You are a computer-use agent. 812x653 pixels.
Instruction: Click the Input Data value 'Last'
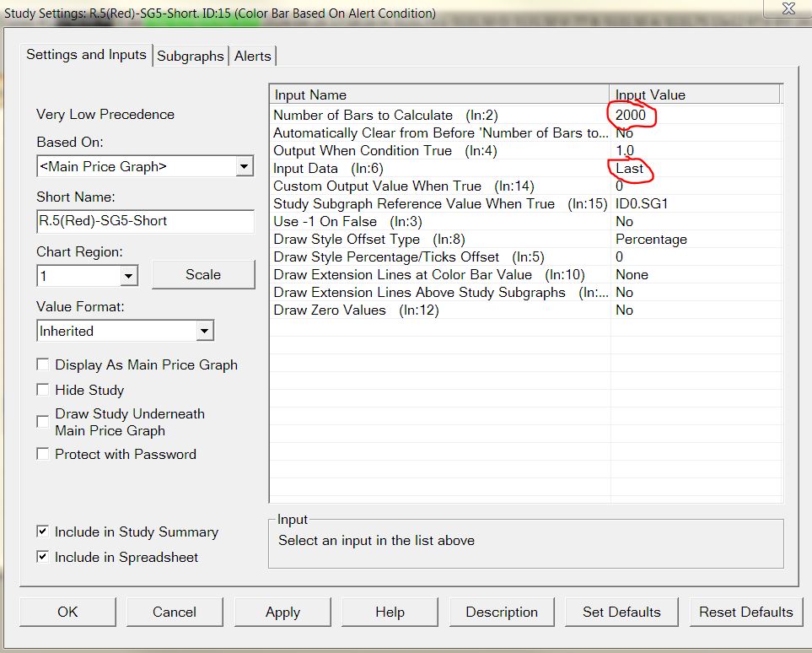tap(629, 169)
